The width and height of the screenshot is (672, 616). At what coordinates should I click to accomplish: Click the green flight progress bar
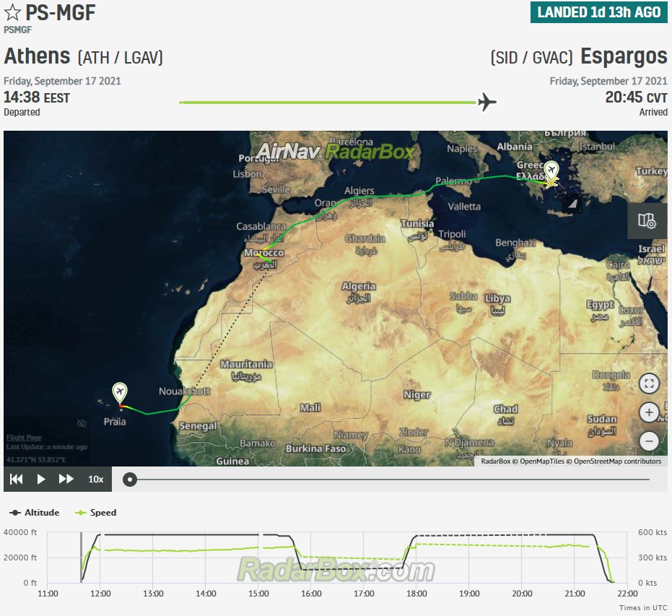click(x=328, y=103)
